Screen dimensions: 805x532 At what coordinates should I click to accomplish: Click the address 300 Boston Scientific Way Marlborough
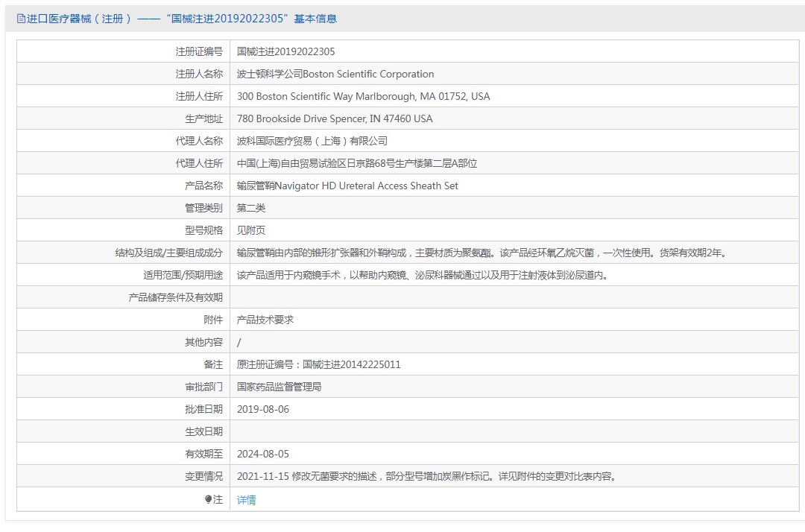pos(364,96)
